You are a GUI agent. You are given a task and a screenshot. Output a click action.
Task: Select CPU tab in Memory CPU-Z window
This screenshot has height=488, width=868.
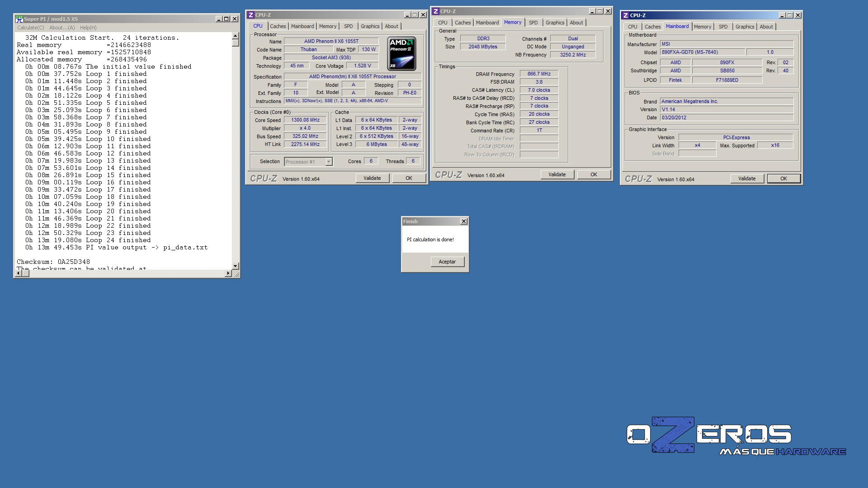(443, 23)
